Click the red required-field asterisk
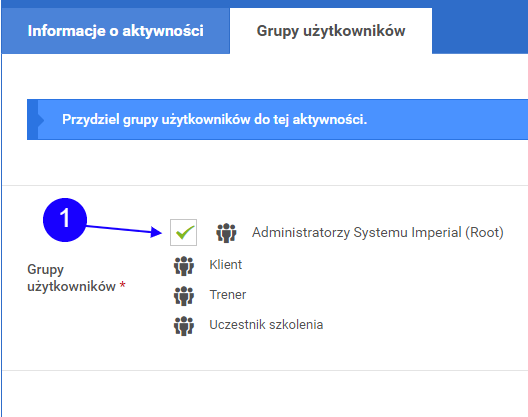 tap(123, 286)
